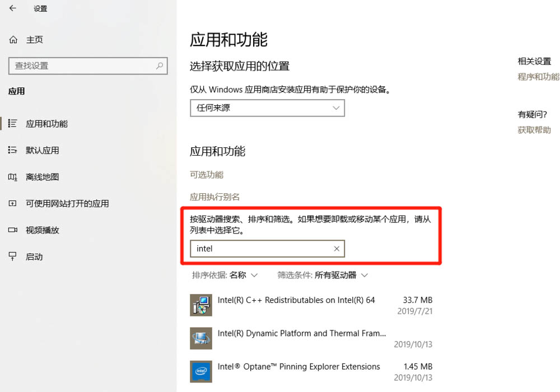Click the Intel Optane Pinning app icon
The width and height of the screenshot is (560, 392).
click(200, 371)
